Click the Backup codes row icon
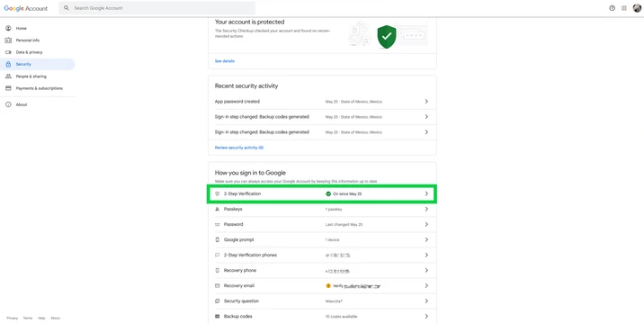 pos(218,317)
